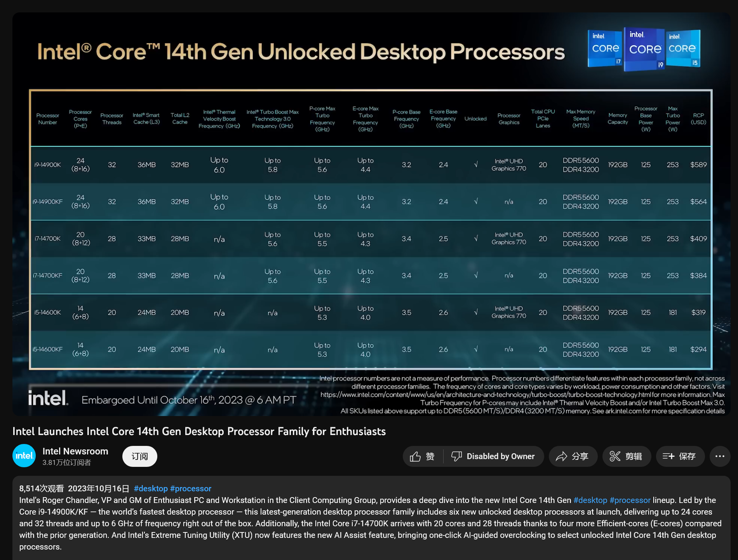Click the clip (剪辑) scissors button
738x560 pixels.
click(626, 456)
